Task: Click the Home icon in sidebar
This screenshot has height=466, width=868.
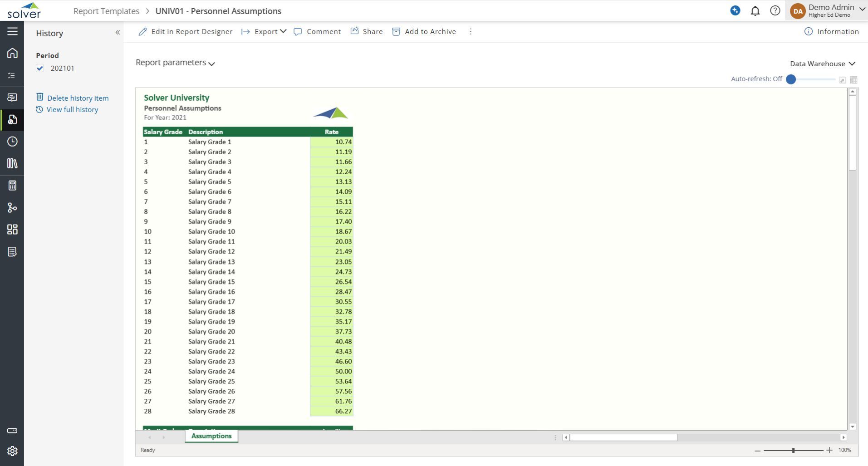Action: coord(12,53)
